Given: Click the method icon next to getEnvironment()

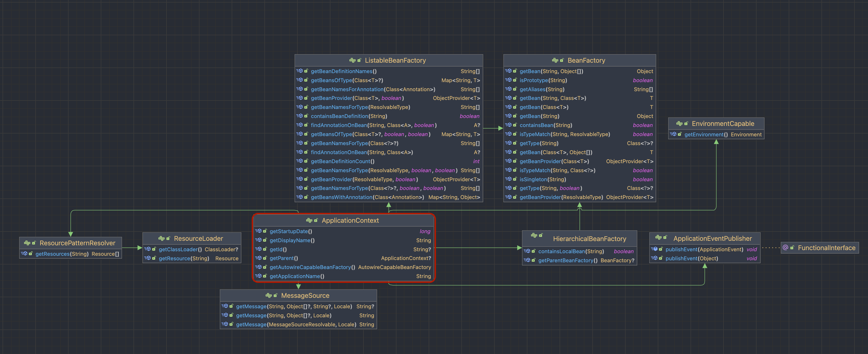Looking at the screenshot, I should [674, 134].
